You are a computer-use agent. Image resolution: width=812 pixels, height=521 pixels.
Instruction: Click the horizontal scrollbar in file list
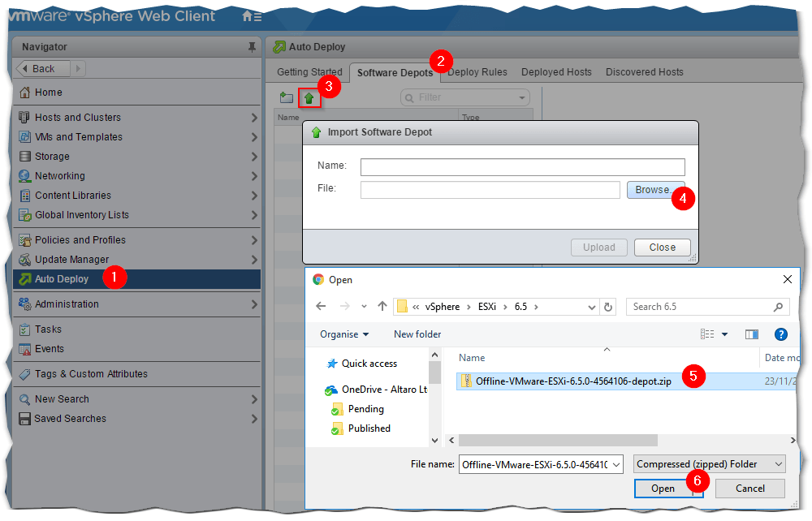pos(558,441)
